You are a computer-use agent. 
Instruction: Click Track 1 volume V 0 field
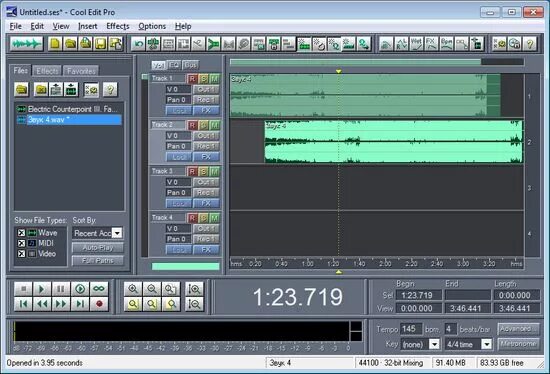179,89
